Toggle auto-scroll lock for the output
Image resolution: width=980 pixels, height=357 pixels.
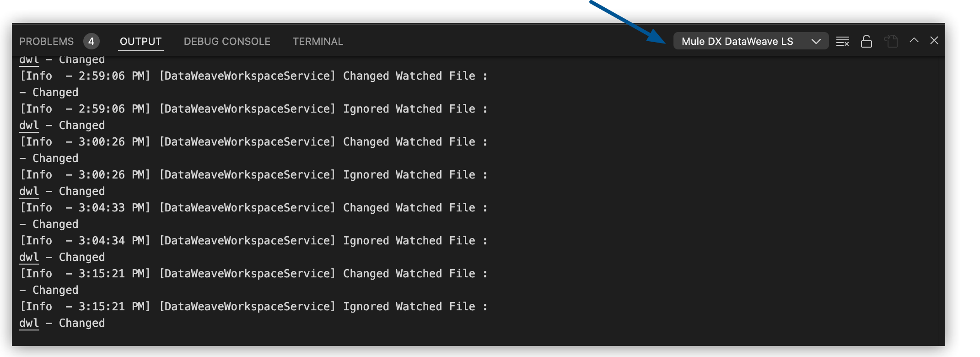[x=866, y=41]
